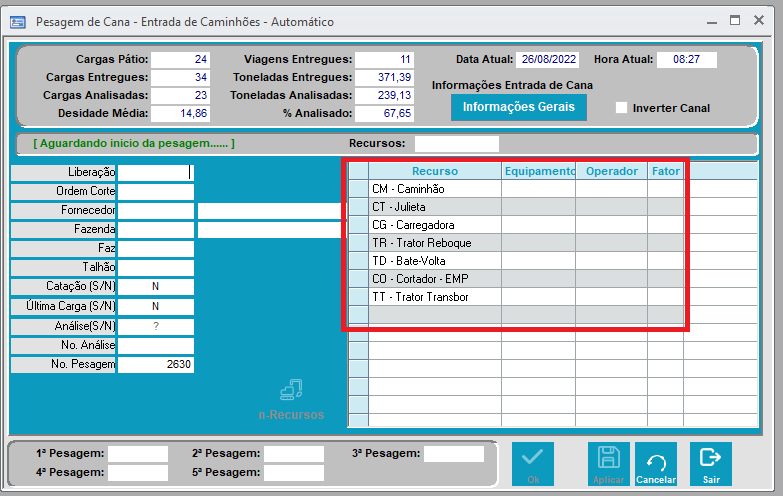Enable the Inverter Canal checkbox
The width and height of the screenshot is (783, 496).
[x=621, y=108]
